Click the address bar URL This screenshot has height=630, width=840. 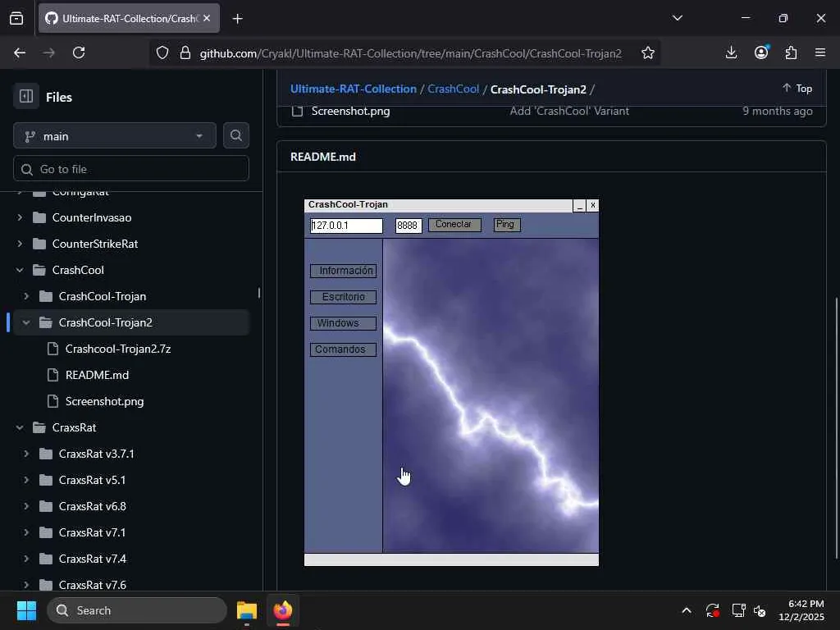tap(410, 53)
